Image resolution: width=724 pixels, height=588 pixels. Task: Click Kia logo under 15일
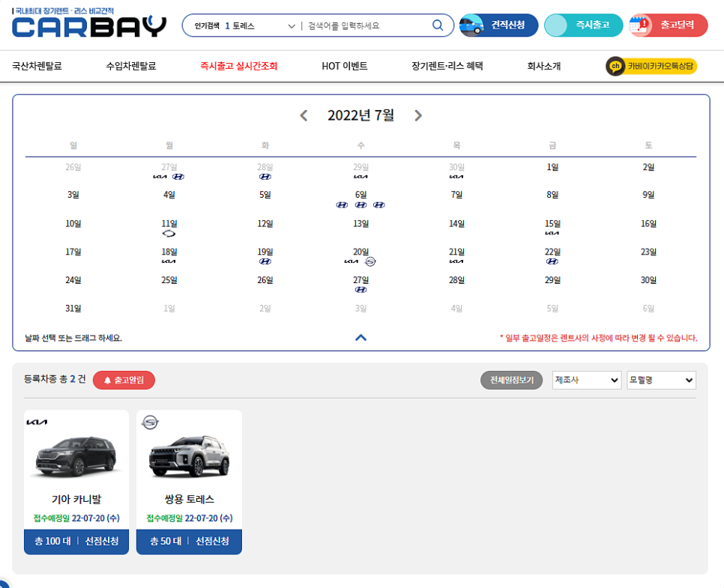[x=552, y=233]
